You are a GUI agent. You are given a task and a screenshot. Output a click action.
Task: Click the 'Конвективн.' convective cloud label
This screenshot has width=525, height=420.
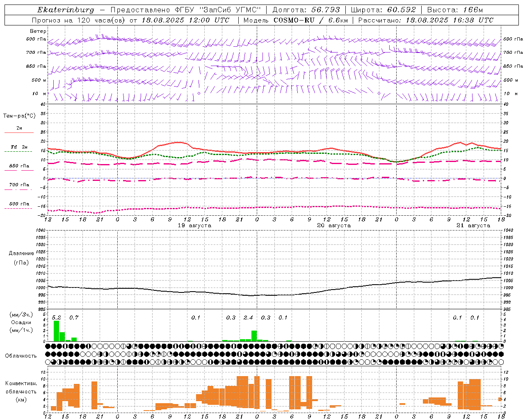(21, 383)
